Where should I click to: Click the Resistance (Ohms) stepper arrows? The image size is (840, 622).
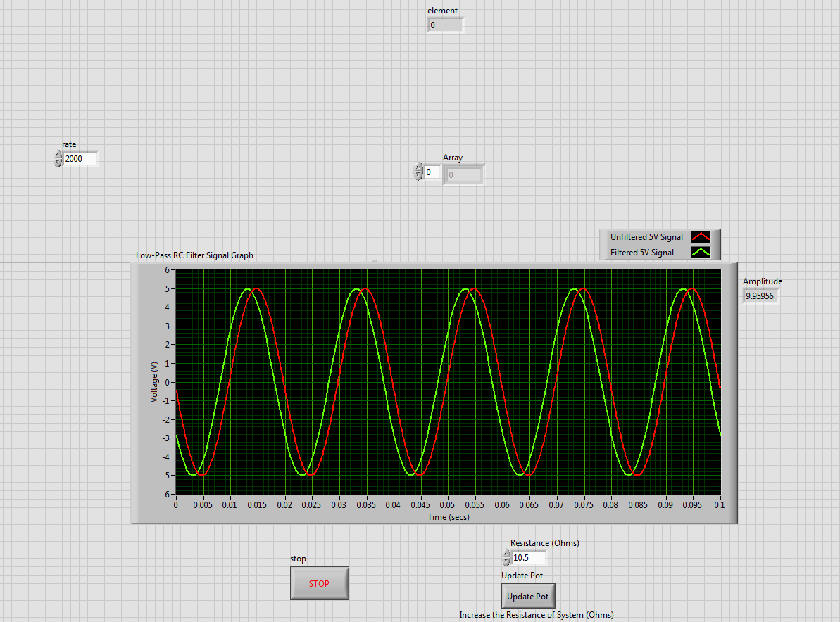tap(507, 558)
